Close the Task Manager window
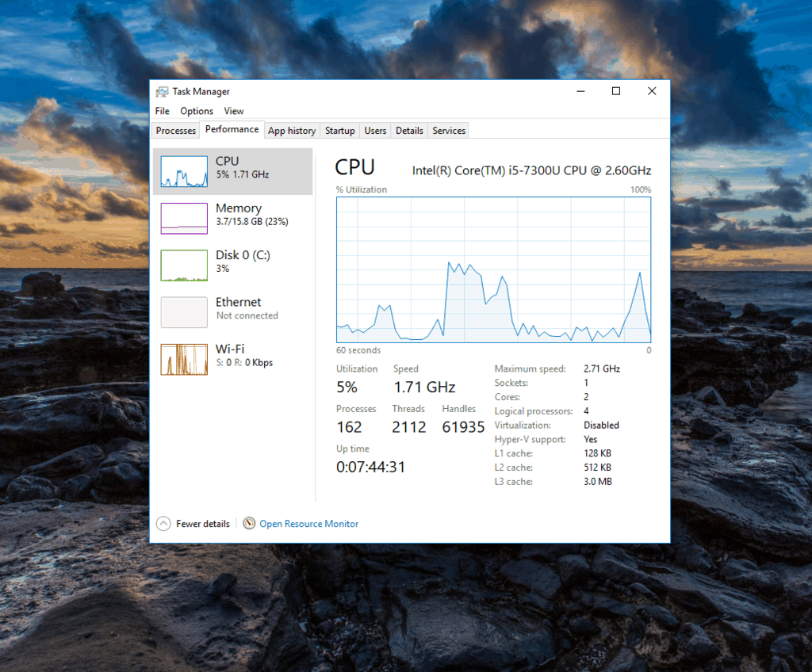 tap(652, 91)
